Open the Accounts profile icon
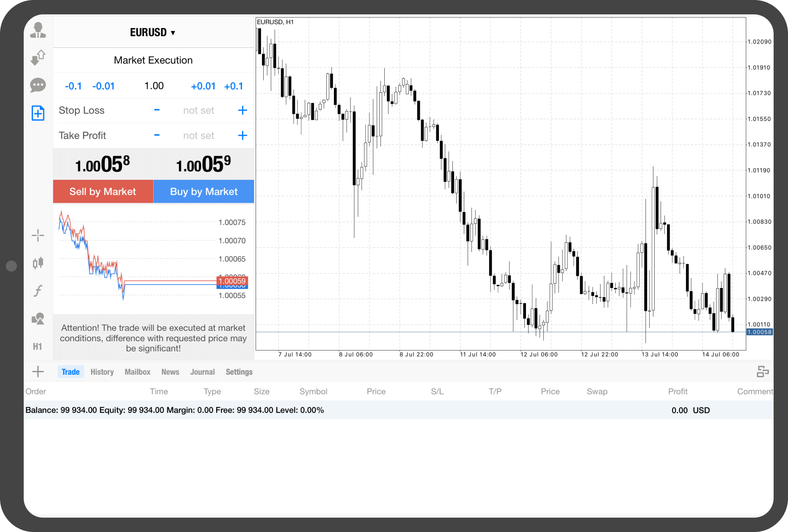The width and height of the screenshot is (788, 532). pyautogui.click(x=38, y=30)
